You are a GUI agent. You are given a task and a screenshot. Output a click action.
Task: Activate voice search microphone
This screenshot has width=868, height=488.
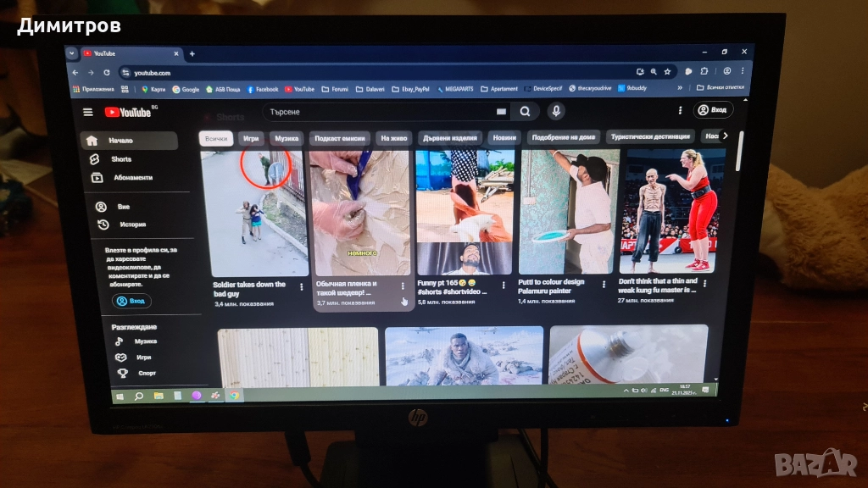556,111
